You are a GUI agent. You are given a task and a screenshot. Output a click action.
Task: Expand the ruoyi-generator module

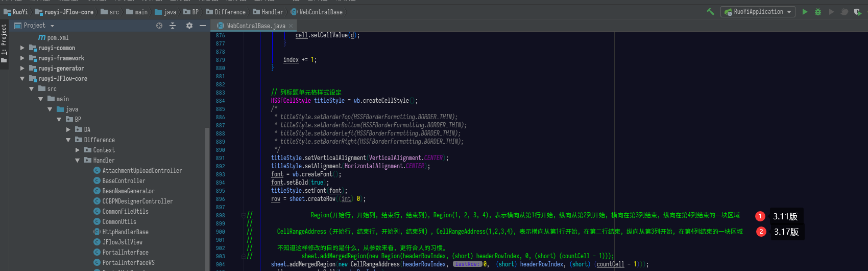(x=22, y=69)
